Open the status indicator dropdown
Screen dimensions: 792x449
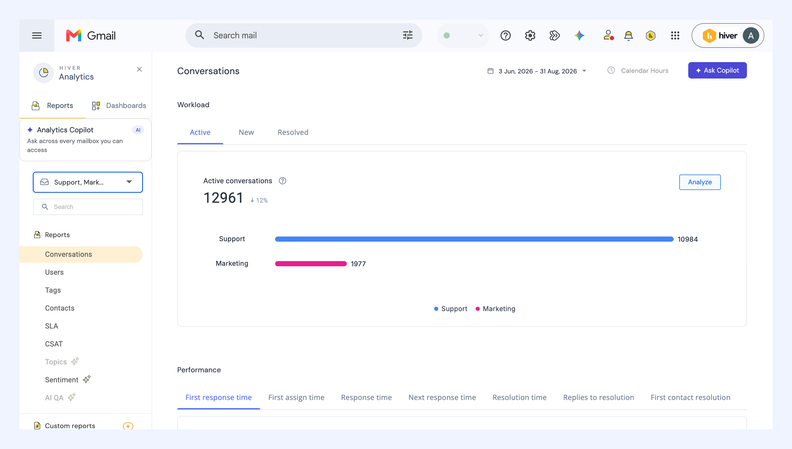coord(463,35)
